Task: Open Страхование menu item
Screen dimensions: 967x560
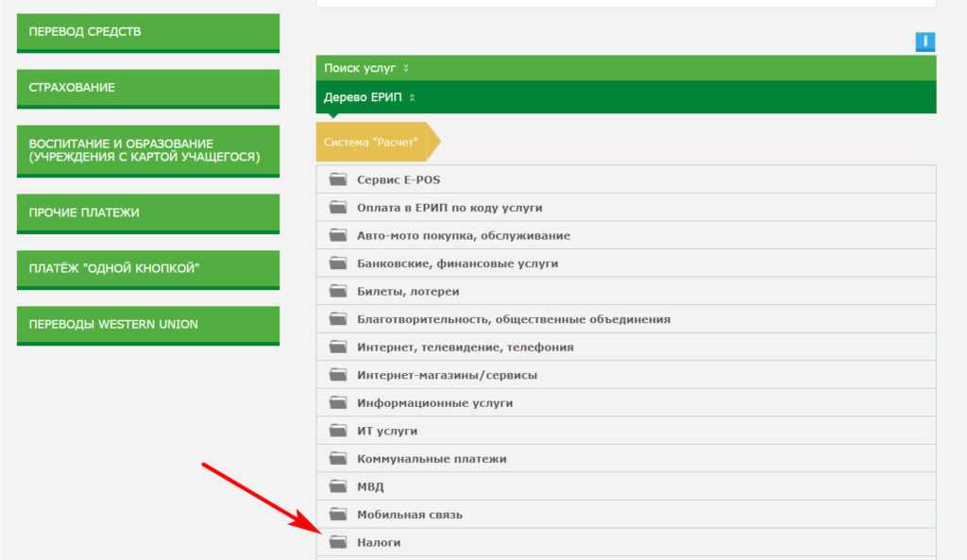Action: point(148,88)
